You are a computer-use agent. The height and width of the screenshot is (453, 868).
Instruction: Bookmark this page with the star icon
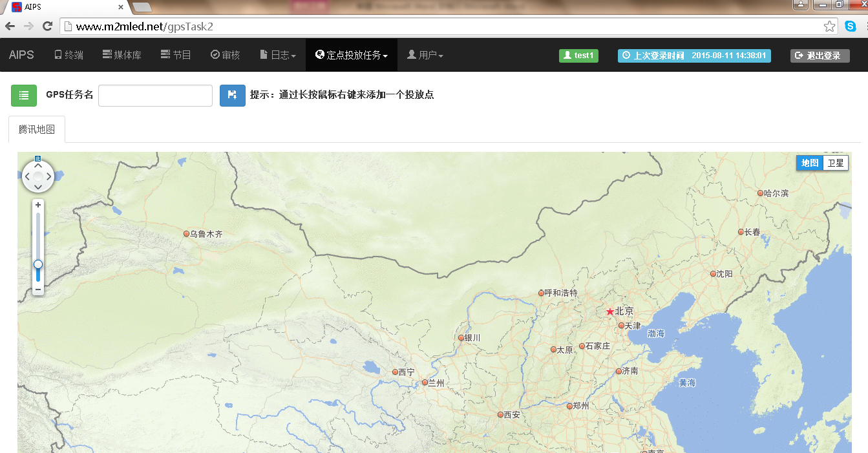click(829, 26)
